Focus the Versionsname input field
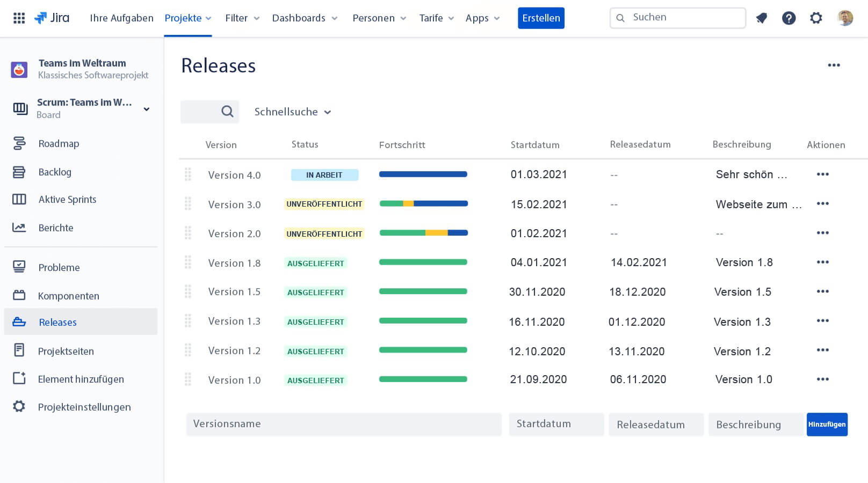The height and width of the screenshot is (483, 868). [344, 424]
